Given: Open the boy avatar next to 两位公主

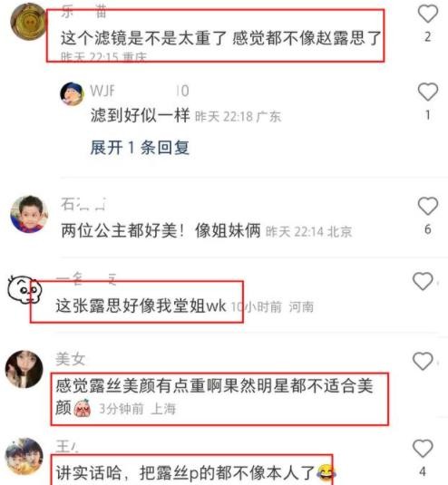Looking at the screenshot, I should [x=29, y=214].
